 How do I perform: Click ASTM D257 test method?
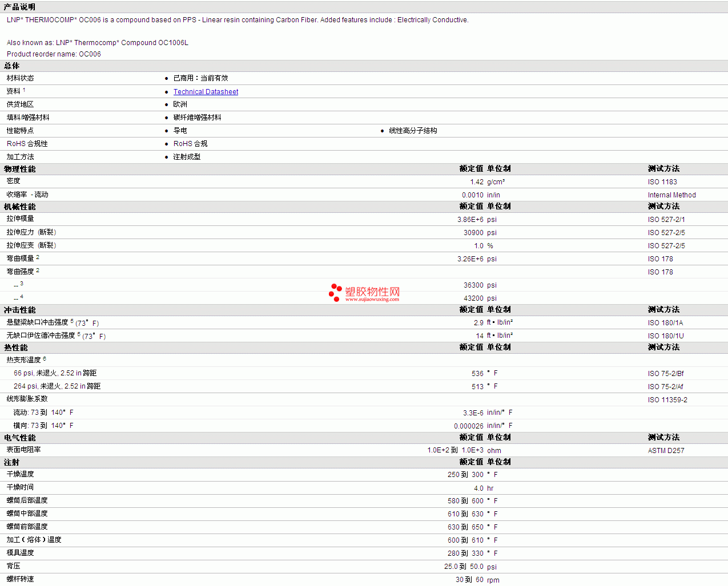coord(666,451)
